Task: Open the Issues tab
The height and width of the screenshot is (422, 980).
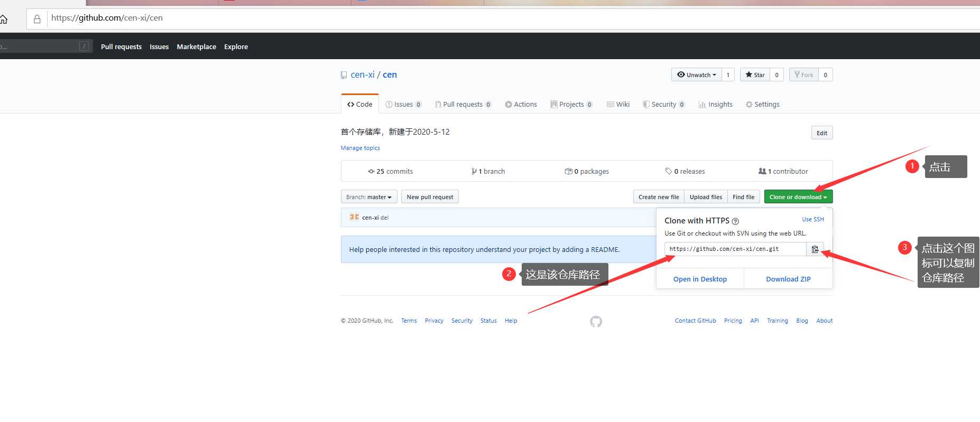Action: coord(403,105)
